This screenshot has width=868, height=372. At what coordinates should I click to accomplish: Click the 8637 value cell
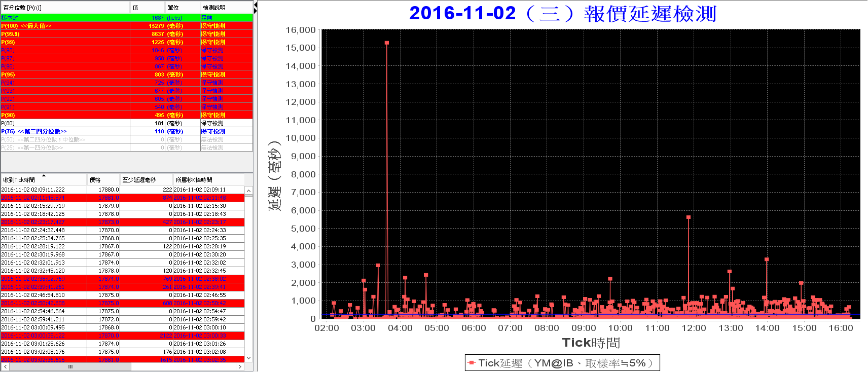tap(148, 34)
